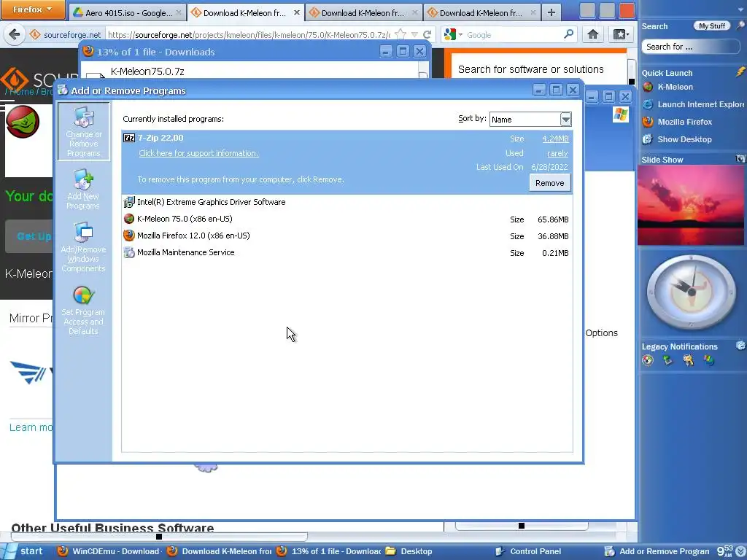Click the lightning icon beside Quick Launch
747x560 pixels.
click(x=740, y=72)
